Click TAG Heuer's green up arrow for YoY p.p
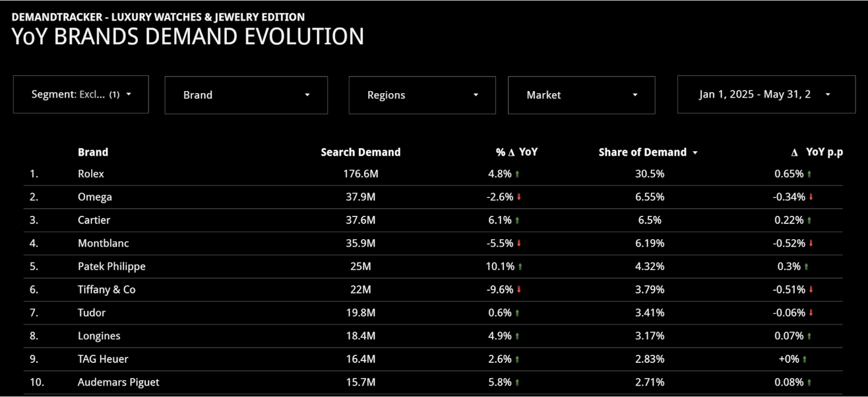Viewport: 868px width, 397px height. (805, 359)
